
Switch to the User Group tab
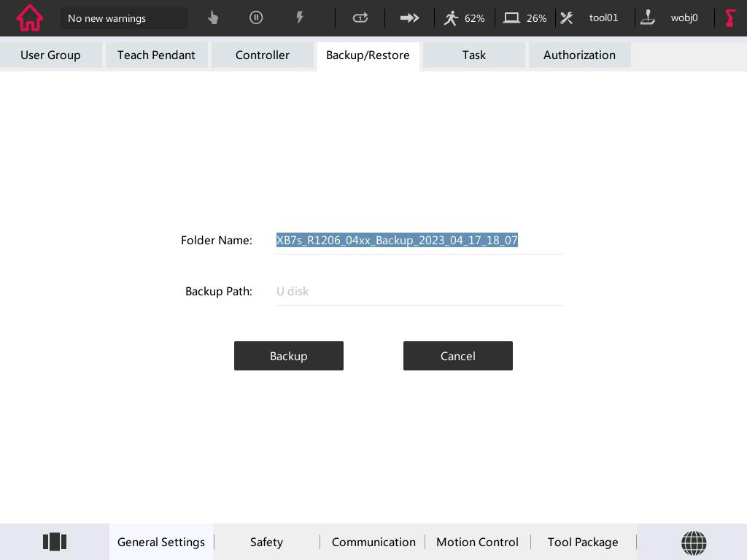coord(50,55)
